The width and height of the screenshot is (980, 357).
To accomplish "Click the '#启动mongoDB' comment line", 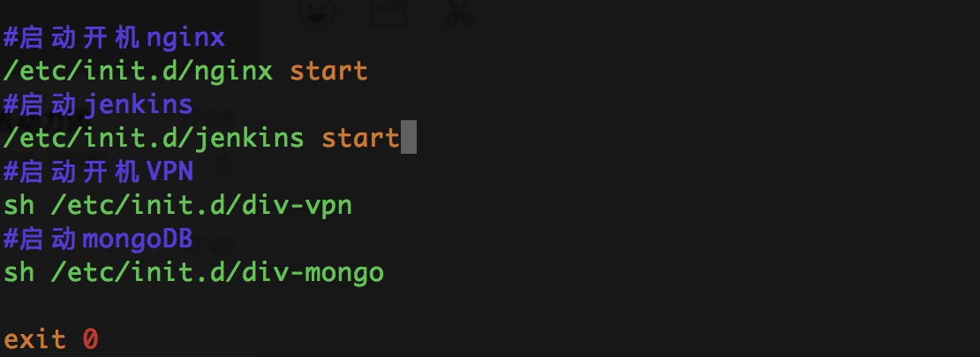I will pyautogui.click(x=98, y=238).
